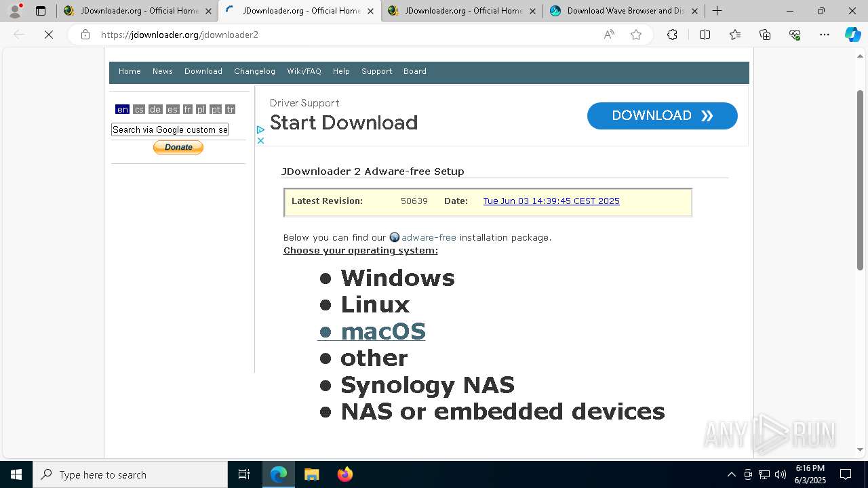This screenshot has width=868, height=488.
Task: Open the volume control tray icon
Action: click(x=781, y=474)
